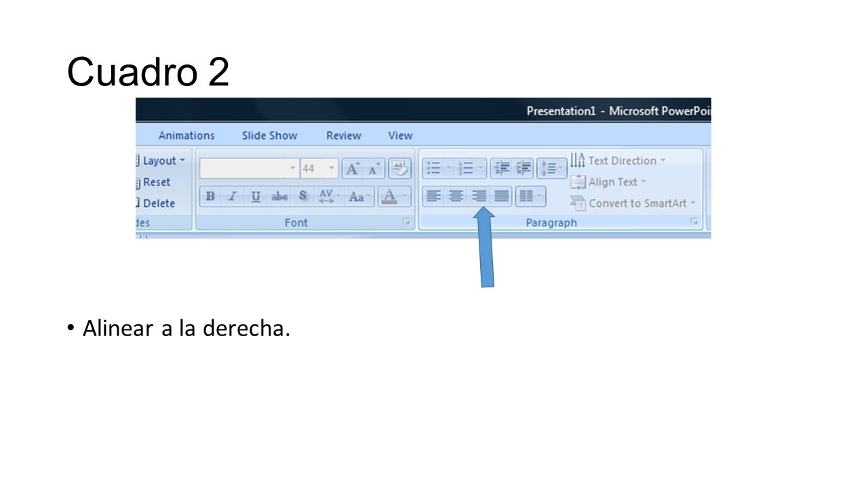868x488 pixels.
Task: Open the Review tab
Action: pyautogui.click(x=343, y=136)
